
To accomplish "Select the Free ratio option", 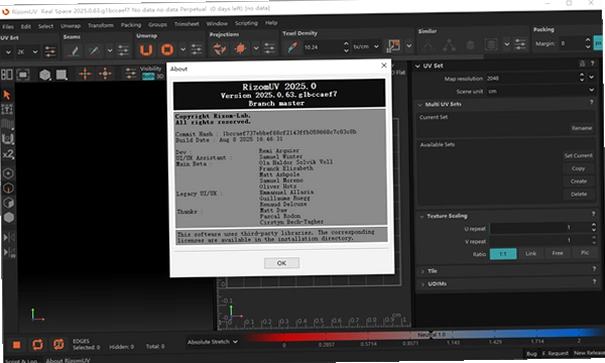I will (x=557, y=253).
